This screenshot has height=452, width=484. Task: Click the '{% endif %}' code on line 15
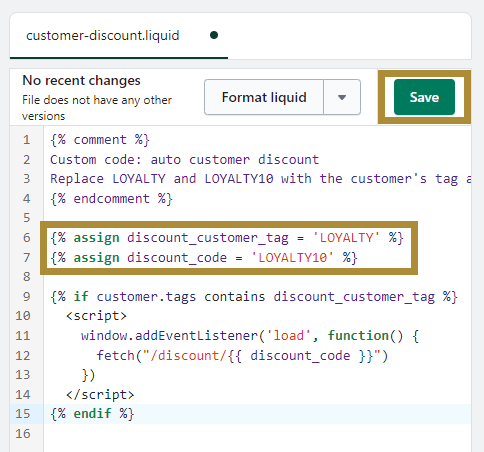pos(92,414)
